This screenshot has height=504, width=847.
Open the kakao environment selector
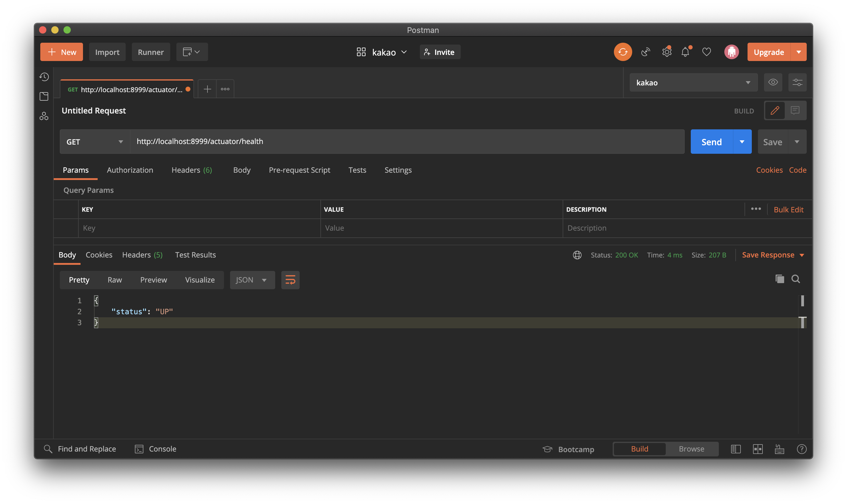tap(693, 83)
